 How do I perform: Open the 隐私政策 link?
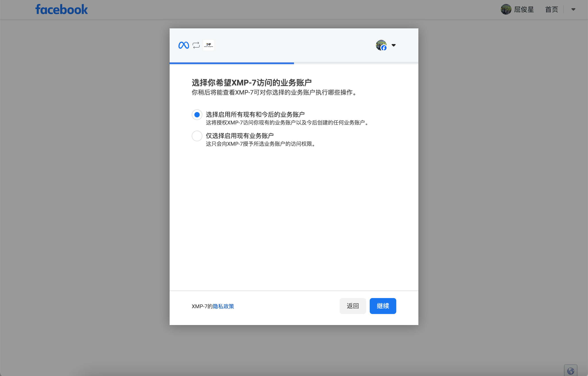click(223, 306)
